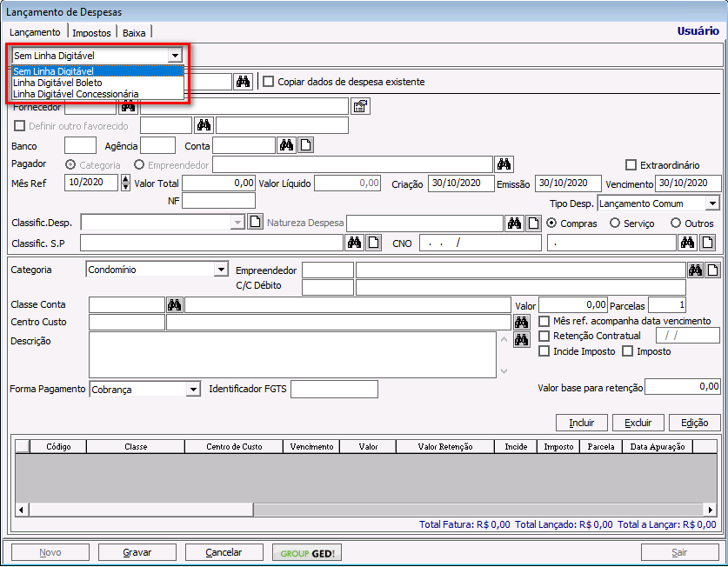728x567 pixels.
Task: Click the Agência input field
Action: [157, 145]
